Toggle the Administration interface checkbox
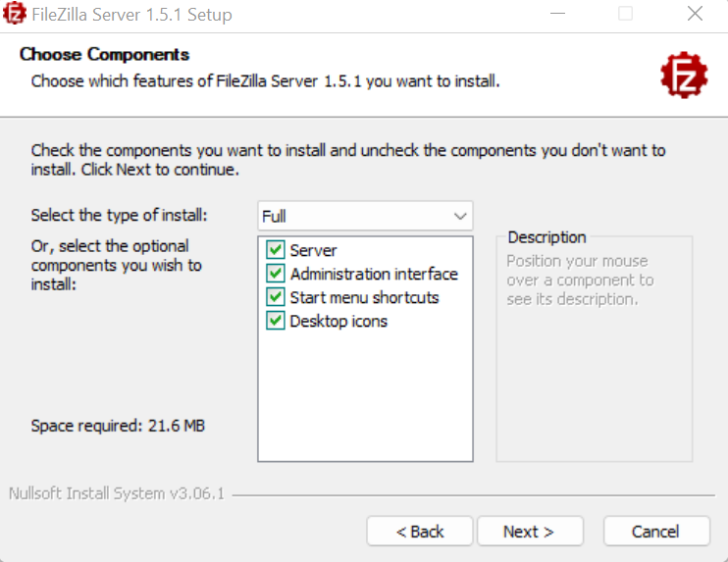728x562 pixels. [x=276, y=274]
